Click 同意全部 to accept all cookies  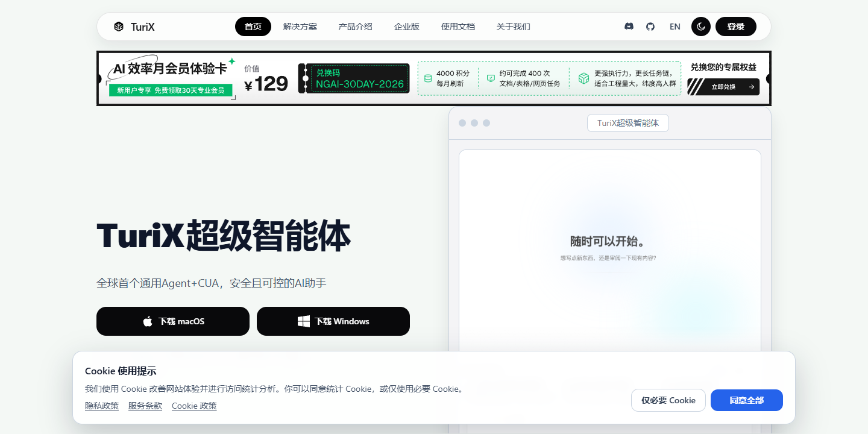point(747,400)
